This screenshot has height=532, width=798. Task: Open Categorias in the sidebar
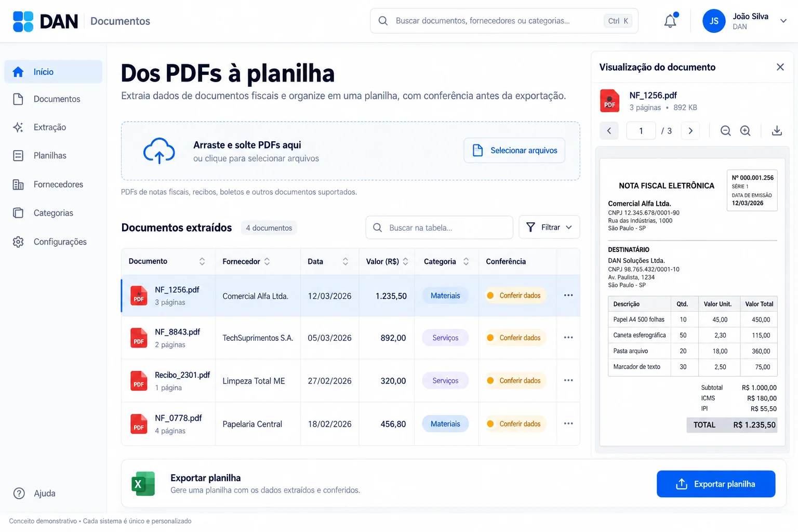[54, 213]
